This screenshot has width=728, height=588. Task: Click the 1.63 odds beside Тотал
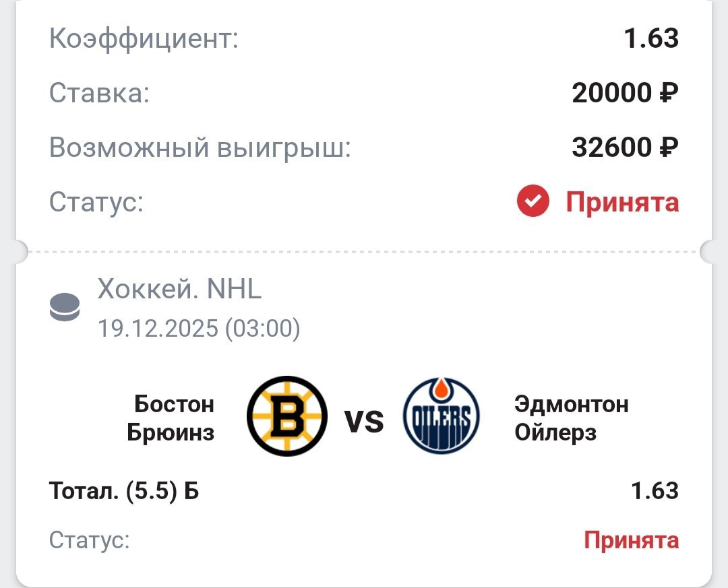tap(655, 491)
